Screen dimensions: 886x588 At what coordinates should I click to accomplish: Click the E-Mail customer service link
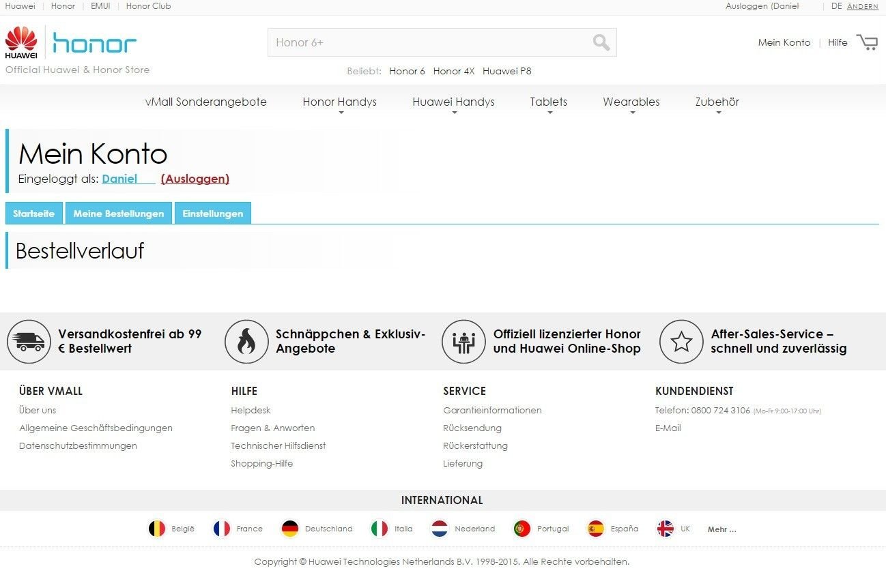pos(668,428)
